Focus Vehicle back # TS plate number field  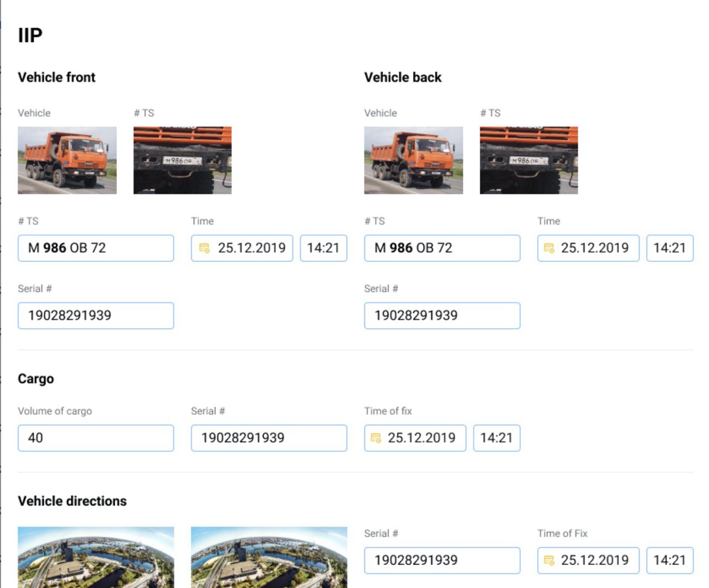tap(442, 248)
